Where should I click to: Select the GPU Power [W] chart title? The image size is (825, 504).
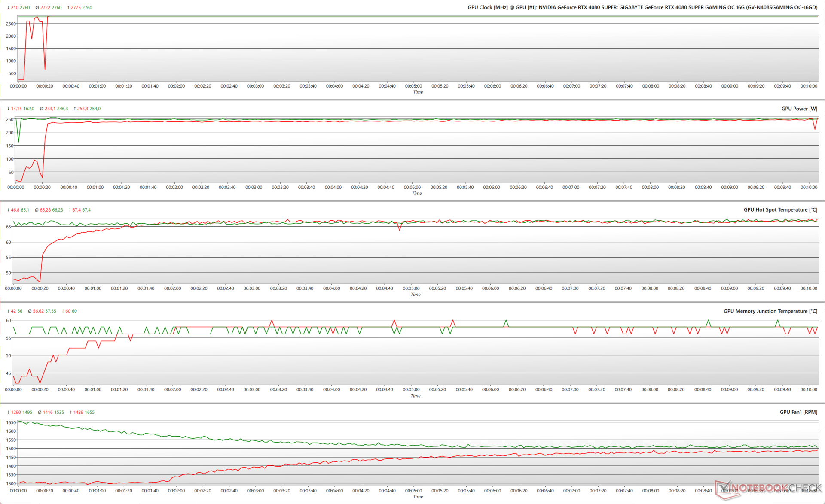click(799, 109)
